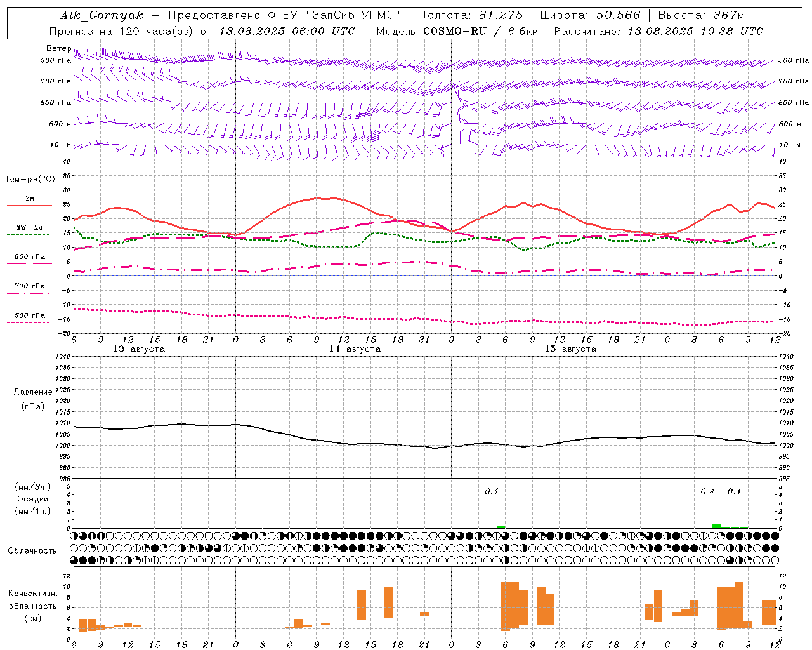This screenshot has width=812, height=650.
Task: Click the station name Alk_Gornyak in header
Action: pyautogui.click(x=102, y=15)
